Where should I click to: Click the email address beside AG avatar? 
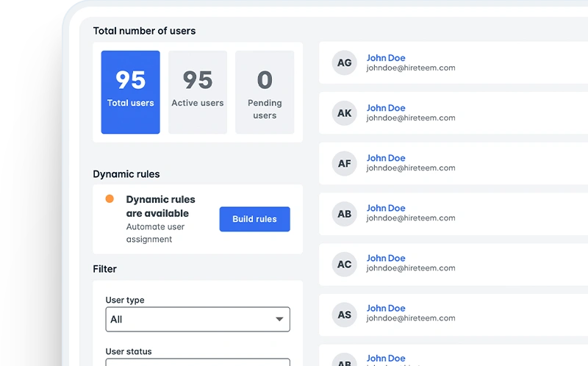pos(411,68)
